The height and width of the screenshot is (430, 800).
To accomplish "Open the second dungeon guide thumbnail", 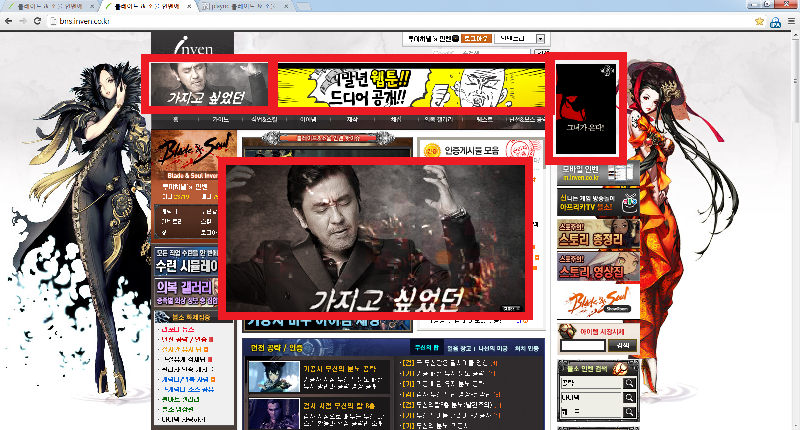I will click(274, 414).
